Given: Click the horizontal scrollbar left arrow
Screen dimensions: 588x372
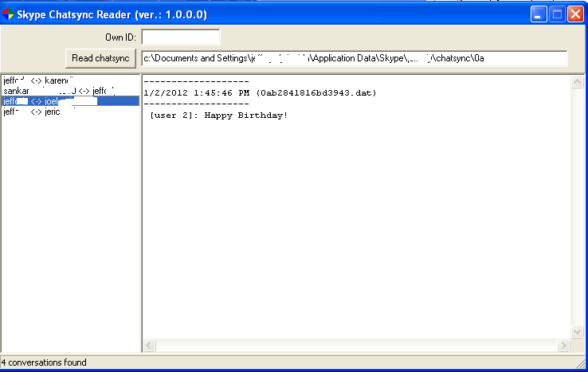Looking at the screenshot, I should tap(149, 346).
